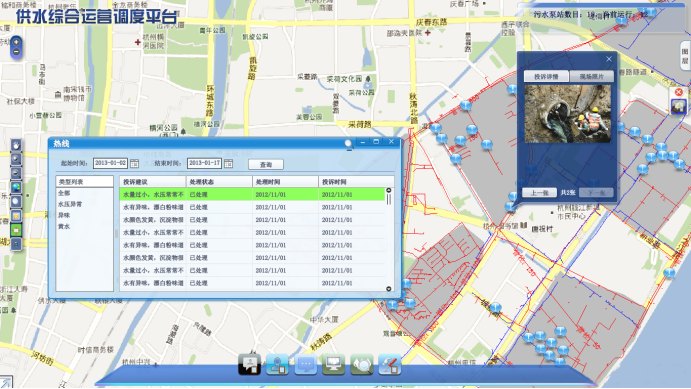The image size is (691, 389).
Task: Click the site repair photo thumbnail
Action: 568,114
